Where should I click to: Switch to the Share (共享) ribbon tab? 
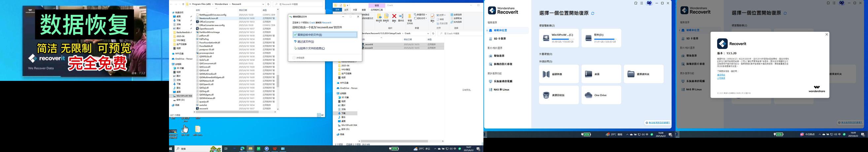coord(355,10)
